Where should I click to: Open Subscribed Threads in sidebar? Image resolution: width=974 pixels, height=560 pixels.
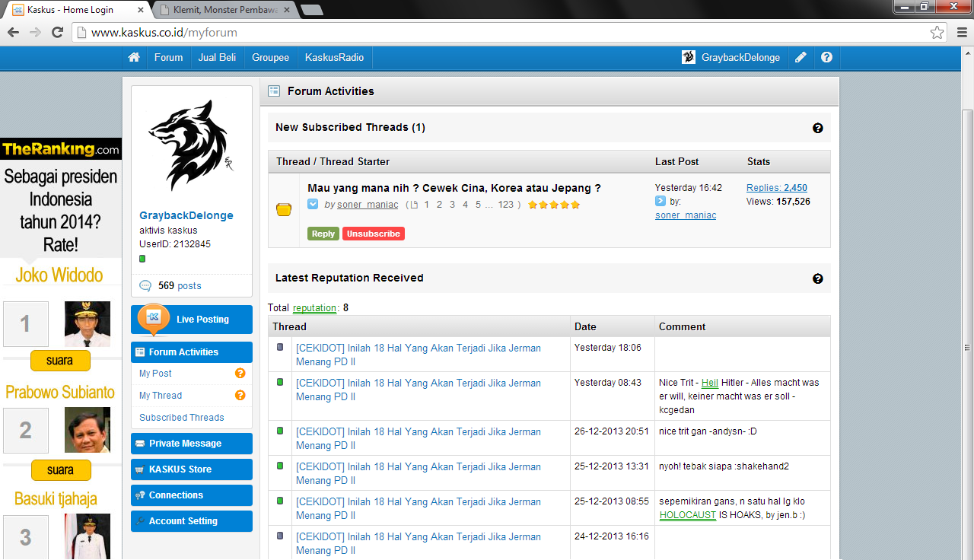point(182,418)
